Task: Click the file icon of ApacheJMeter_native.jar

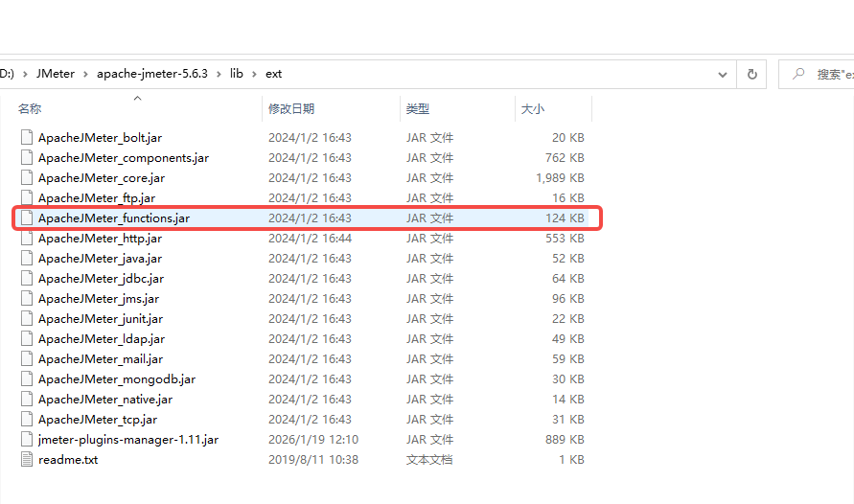Action: (27, 399)
